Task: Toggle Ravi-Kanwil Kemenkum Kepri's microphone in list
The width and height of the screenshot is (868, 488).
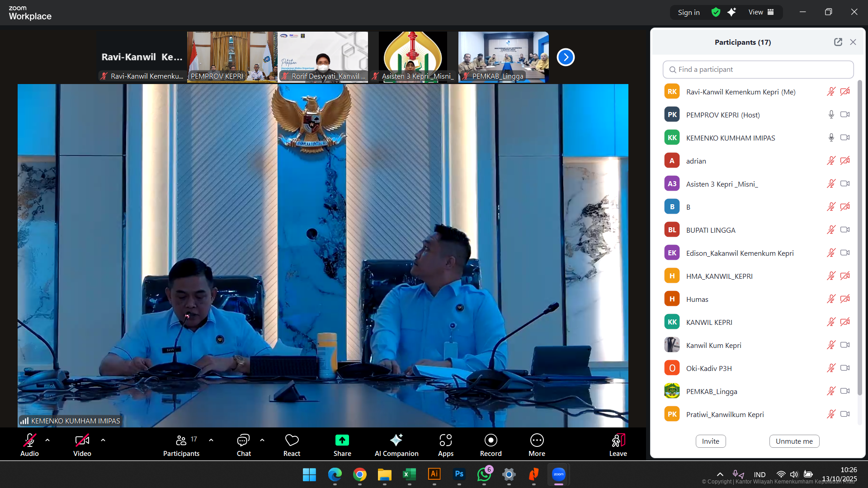Action: coord(831,92)
